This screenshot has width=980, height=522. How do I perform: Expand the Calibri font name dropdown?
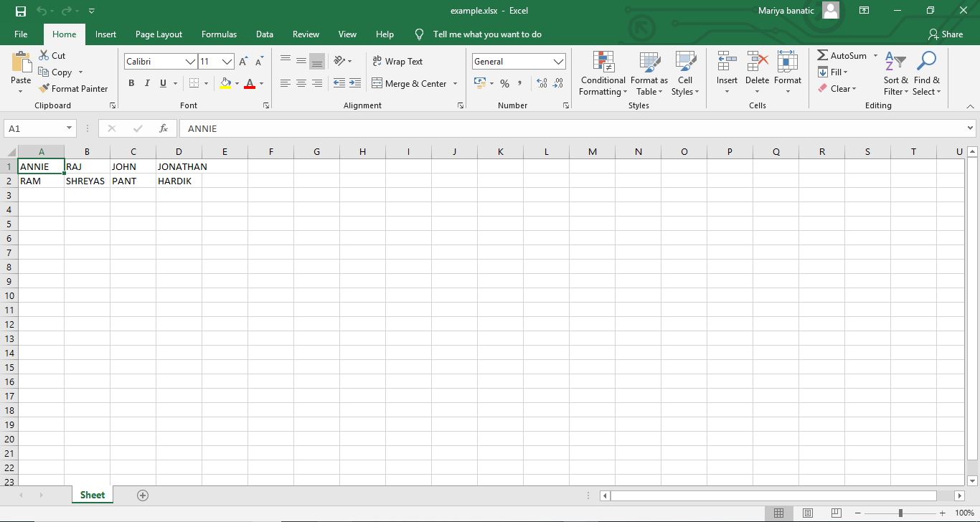click(190, 62)
